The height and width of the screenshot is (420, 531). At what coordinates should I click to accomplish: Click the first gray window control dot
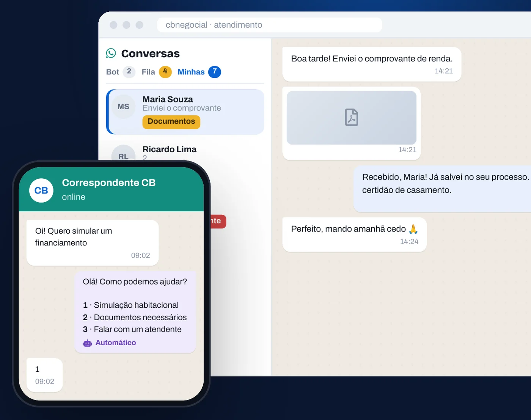113,25
